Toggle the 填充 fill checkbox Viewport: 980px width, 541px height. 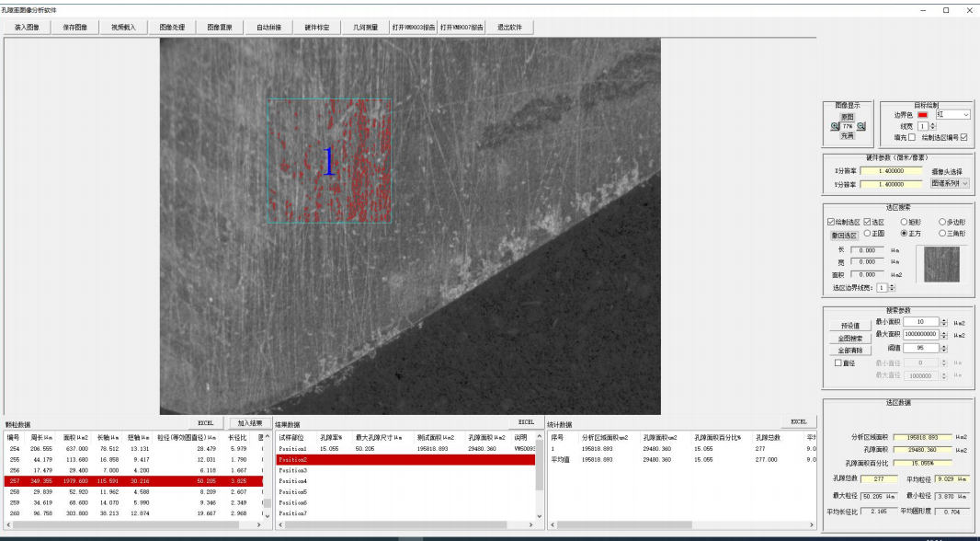(x=912, y=137)
